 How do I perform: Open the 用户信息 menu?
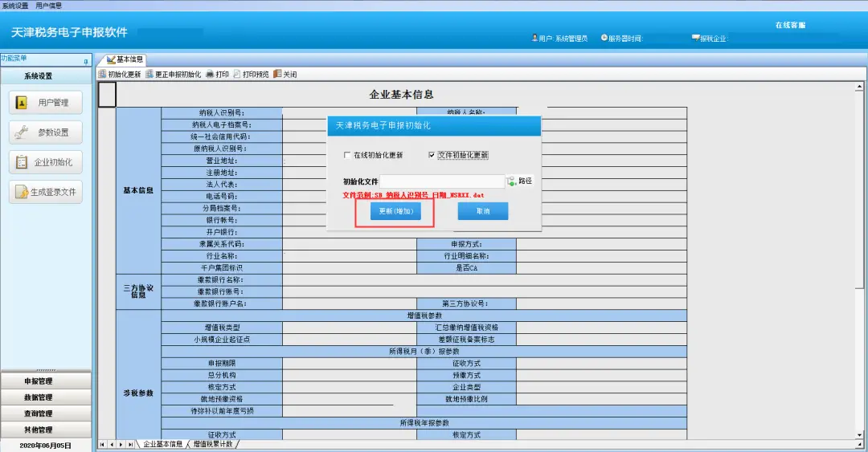(49, 6)
